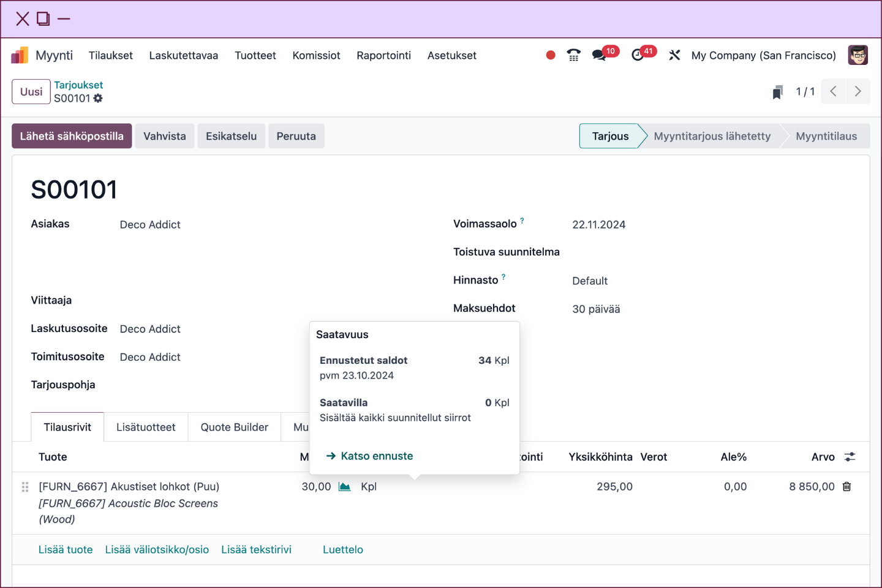The width and height of the screenshot is (882, 588).
Task: Click the phone VoIP icon
Action: [573, 56]
